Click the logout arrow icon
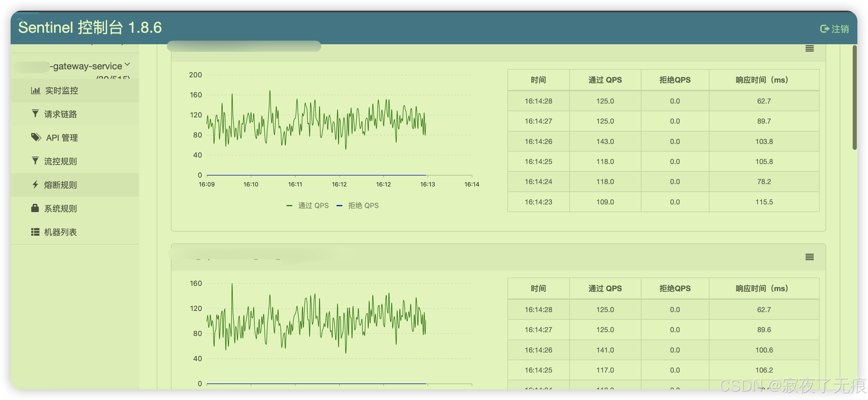The width and height of the screenshot is (868, 400). (x=824, y=29)
